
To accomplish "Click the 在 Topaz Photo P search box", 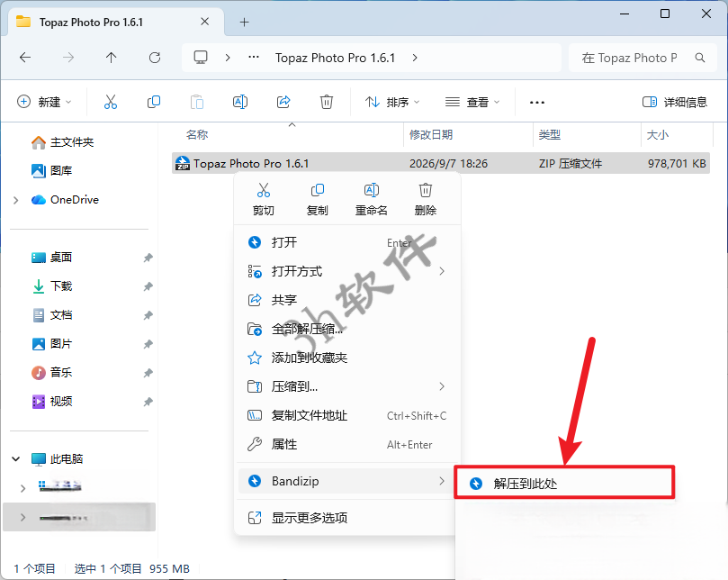I will click(x=643, y=58).
